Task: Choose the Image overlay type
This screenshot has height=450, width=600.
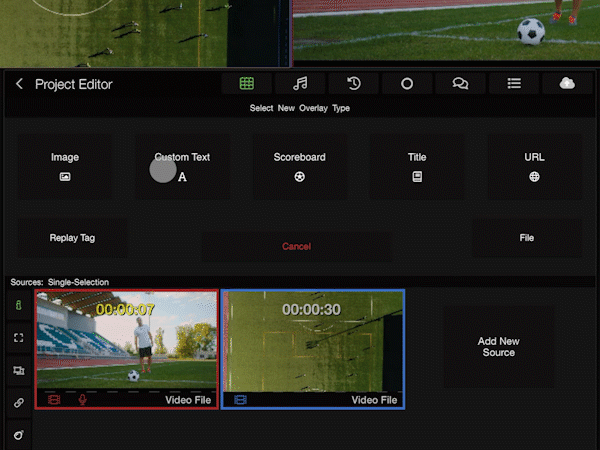Action: (x=65, y=166)
